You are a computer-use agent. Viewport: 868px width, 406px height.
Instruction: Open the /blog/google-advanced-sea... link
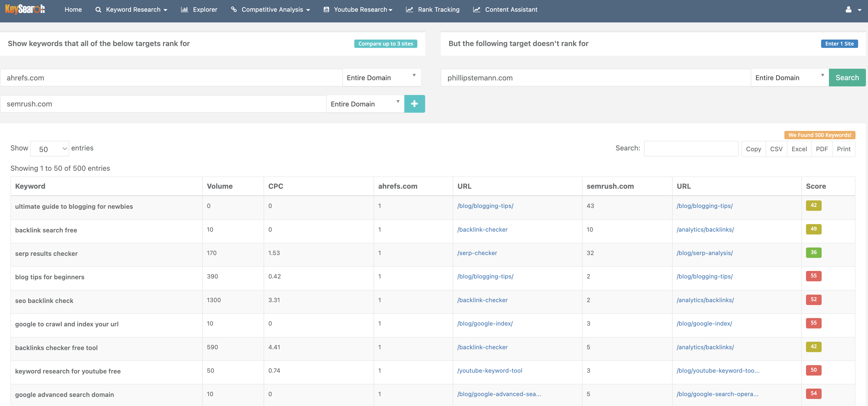click(x=499, y=394)
